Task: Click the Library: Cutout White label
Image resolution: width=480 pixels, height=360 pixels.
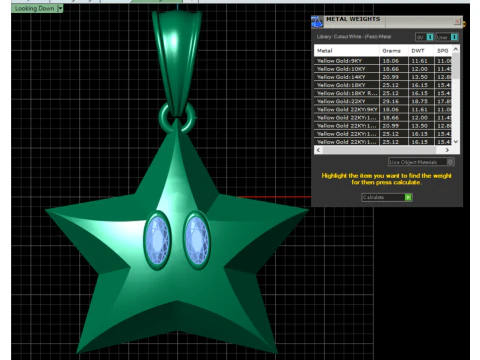Action: click(354, 37)
